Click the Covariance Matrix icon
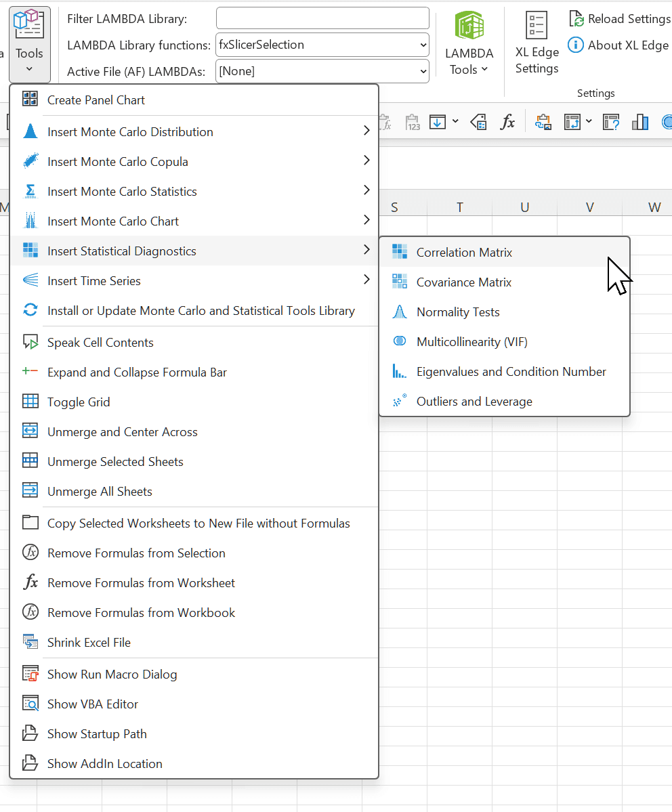Viewport: 672px width, 812px height. pos(400,282)
